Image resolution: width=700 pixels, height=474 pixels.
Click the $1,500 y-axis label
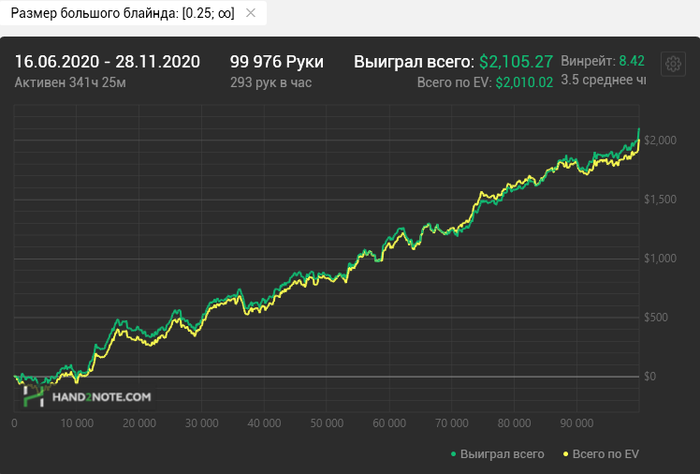point(660,200)
